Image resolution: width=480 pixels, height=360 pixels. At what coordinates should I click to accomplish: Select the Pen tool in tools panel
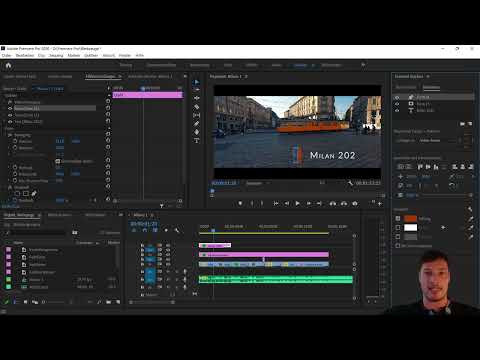coord(196,124)
